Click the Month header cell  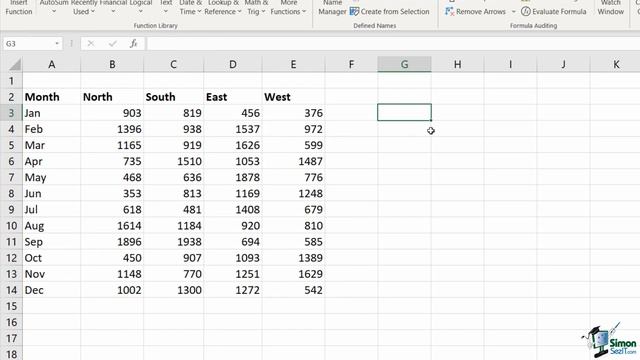click(51, 97)
